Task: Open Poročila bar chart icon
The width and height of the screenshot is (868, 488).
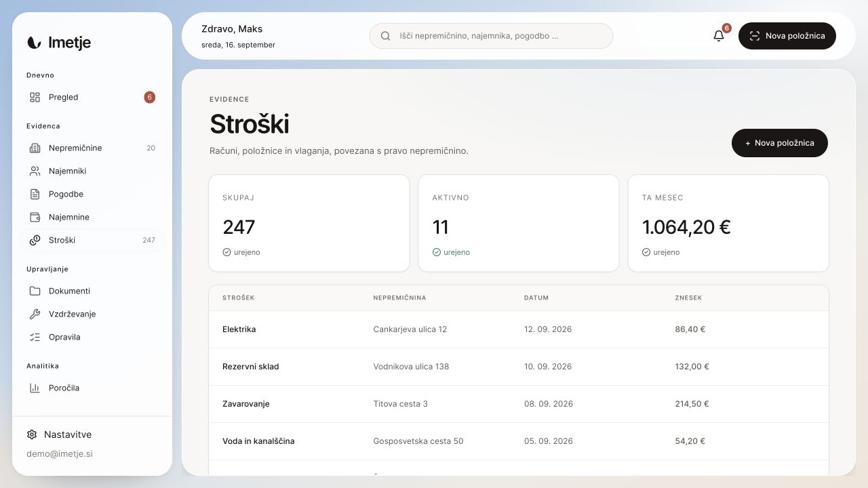Action: tap(35, 388)
